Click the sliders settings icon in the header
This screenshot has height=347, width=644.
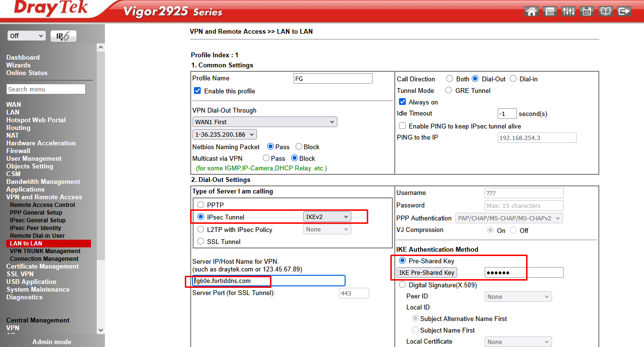pyautogui.click(x=568, y=11)
